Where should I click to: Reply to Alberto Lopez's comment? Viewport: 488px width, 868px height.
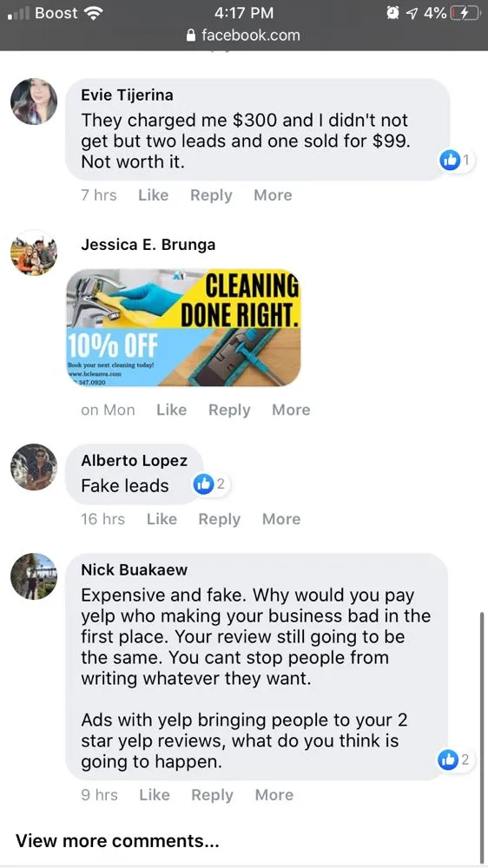(220, 519)
